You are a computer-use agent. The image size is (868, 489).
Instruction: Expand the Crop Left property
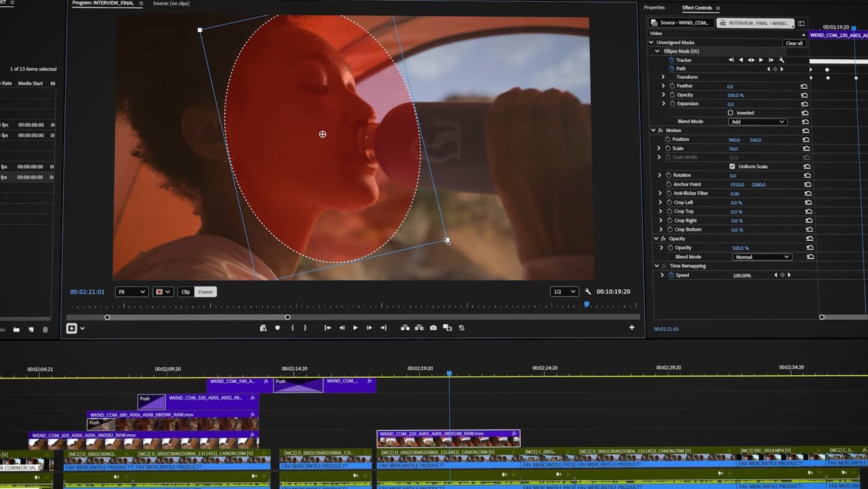pos(660,202)
